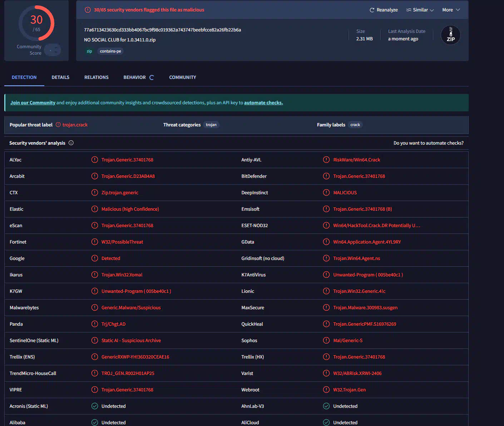Click the Arcabit detection alert icon
Viewport: 504px width, 426px height.
95,176
